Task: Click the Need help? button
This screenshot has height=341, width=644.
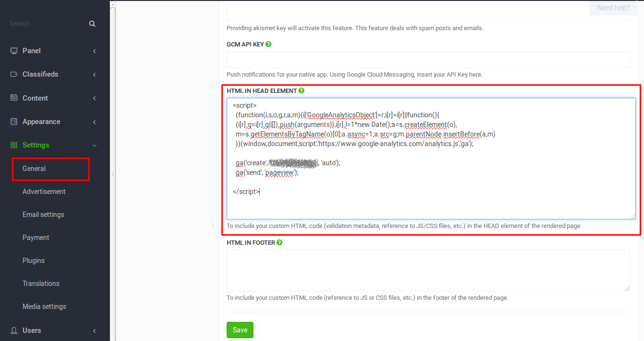Action: [x=613, y=8]
